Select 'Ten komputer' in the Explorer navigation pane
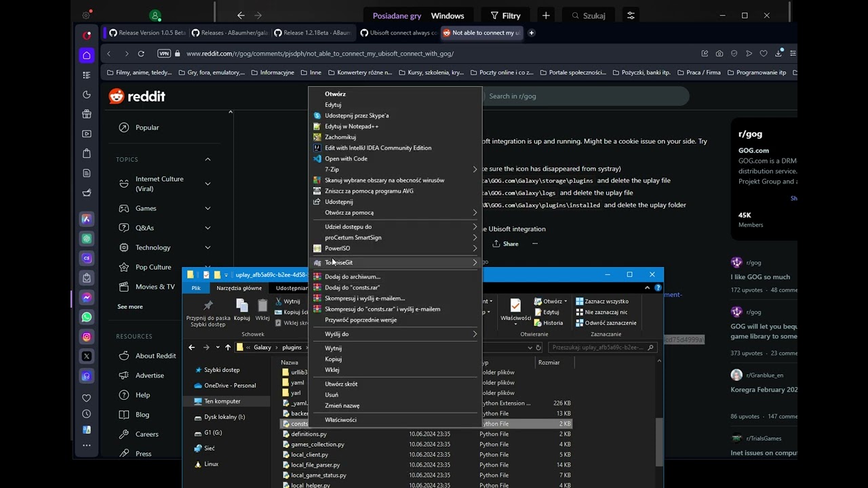This screenshot has height=488, width=868. pos(222,401)
